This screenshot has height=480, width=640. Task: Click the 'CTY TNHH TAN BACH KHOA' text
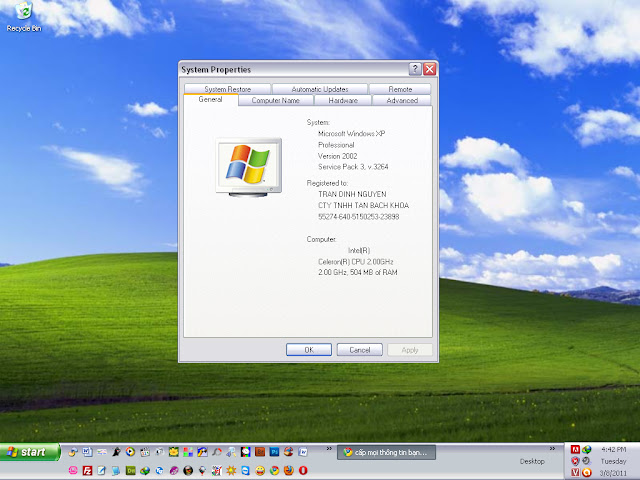[x=363, y=205]
